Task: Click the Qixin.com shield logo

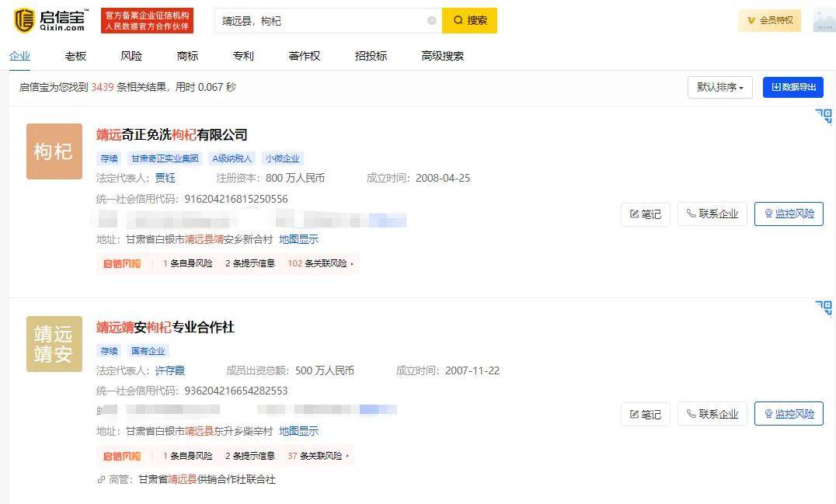Action: (x=25, y=21)
